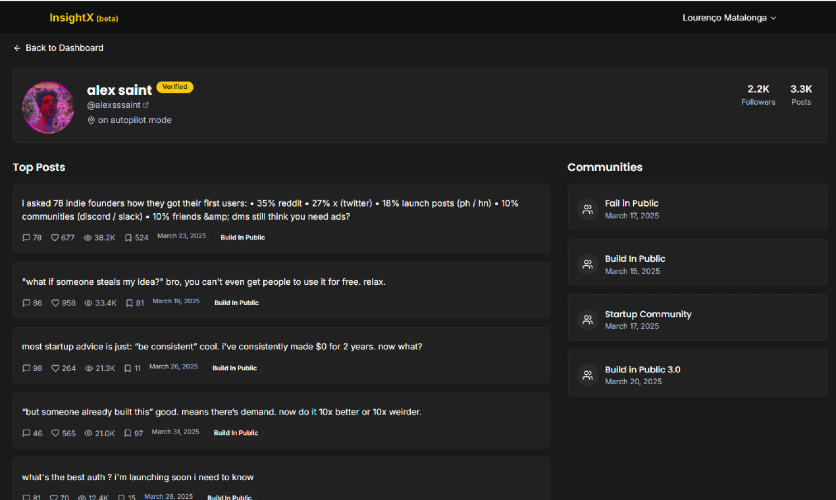Click the eye views icon showing 38.2K
Image resolution: width=836 pixels, height=500 pixels.
click(x=88, y=238)
